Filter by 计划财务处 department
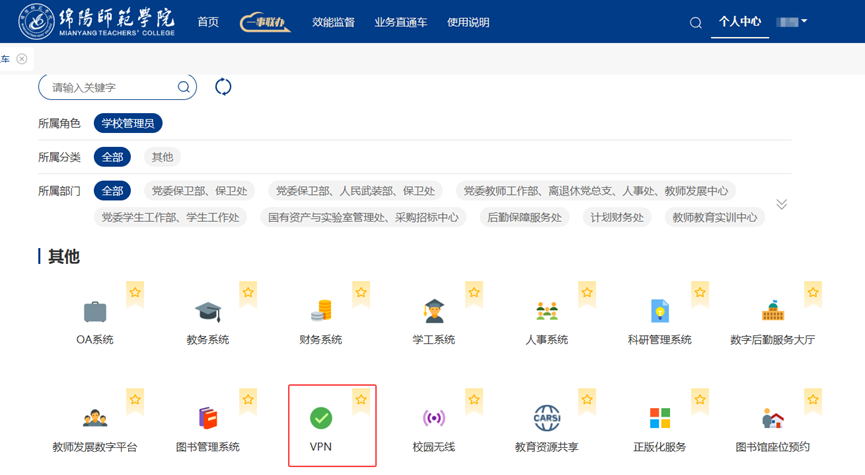865x475 pixels. (x=617, y=217)
